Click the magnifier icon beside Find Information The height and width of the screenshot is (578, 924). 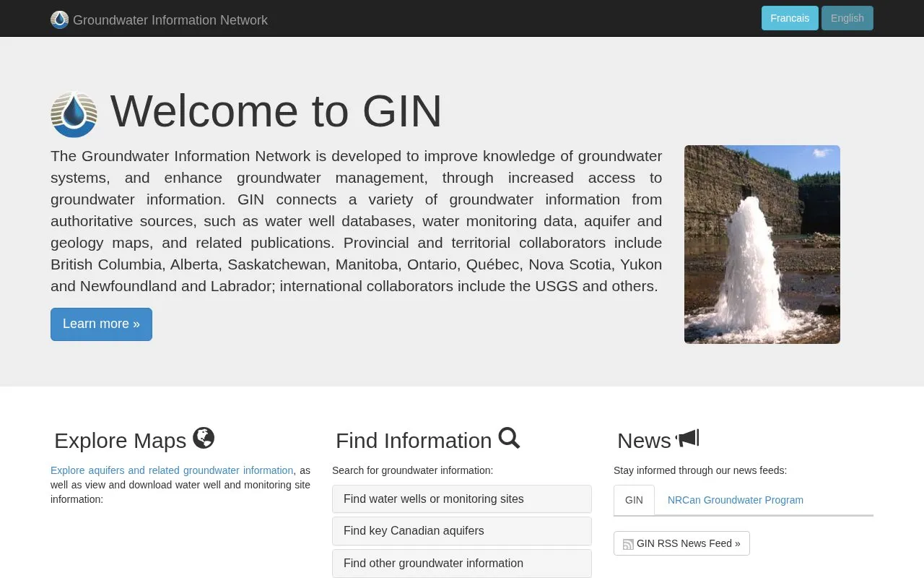(509, 438)
